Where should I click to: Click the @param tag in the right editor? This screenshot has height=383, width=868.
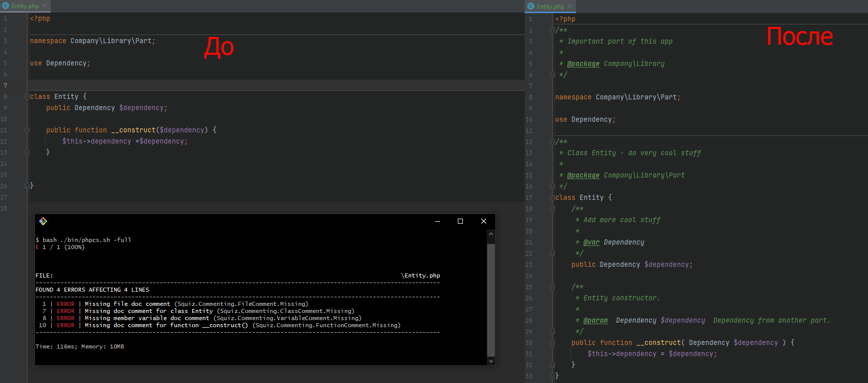595,321
